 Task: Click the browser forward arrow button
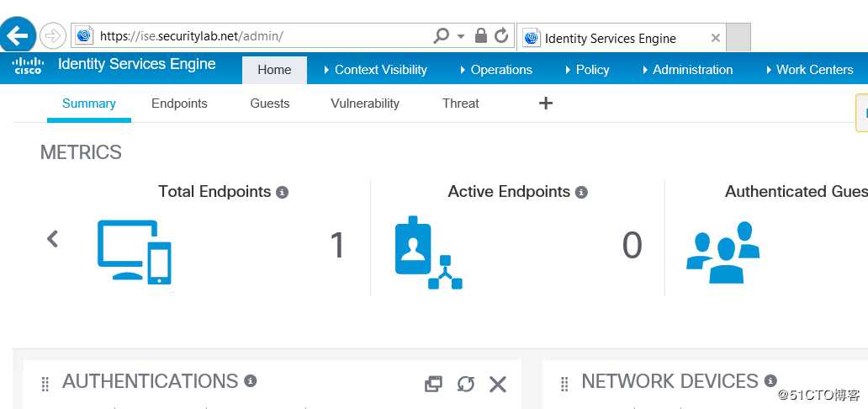click(x=53, y=36)
